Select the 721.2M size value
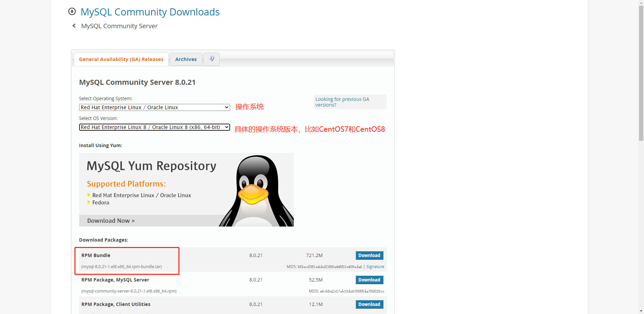 point(314,255)
